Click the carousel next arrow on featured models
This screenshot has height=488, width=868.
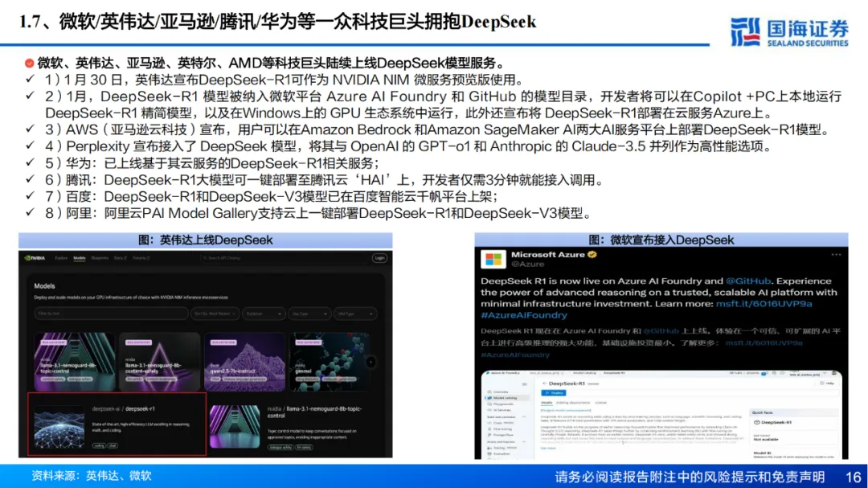[371, 362]
